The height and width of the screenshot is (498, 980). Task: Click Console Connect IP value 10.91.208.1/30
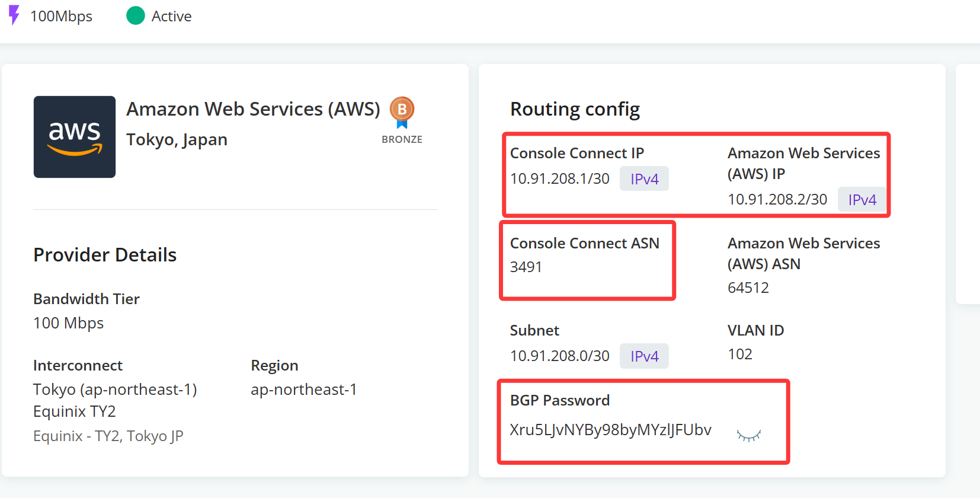click(x=560, y=178)
